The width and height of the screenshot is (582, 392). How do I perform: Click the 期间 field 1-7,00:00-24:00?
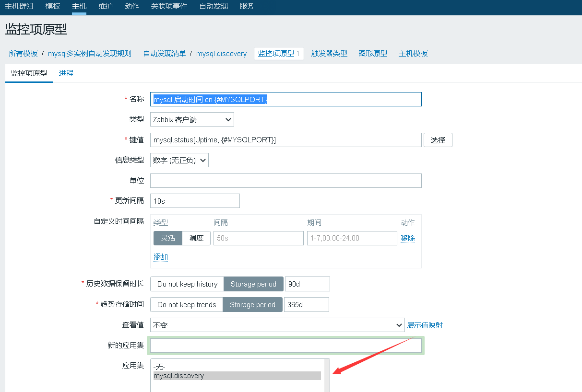click(x=352, y=238)
